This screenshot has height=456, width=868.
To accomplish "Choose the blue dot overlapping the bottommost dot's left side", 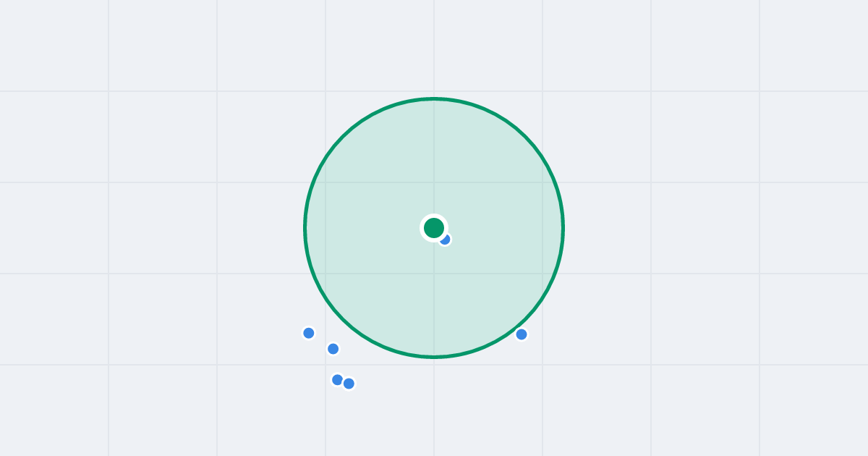I will [337, 380].
